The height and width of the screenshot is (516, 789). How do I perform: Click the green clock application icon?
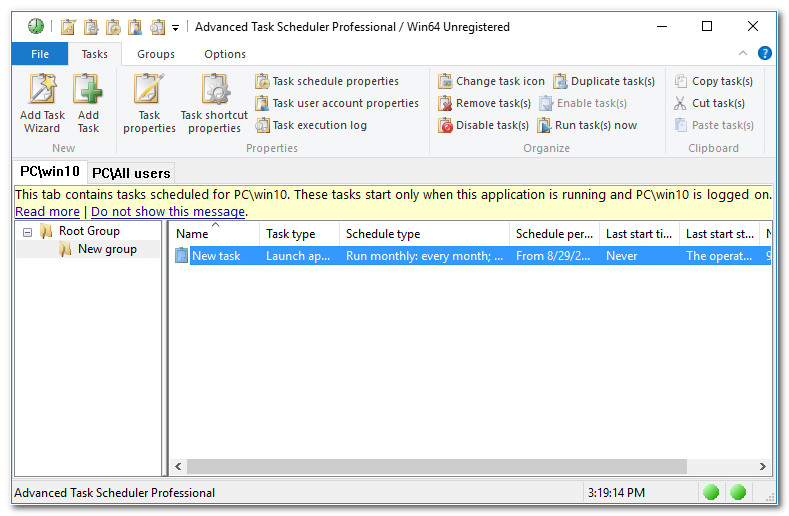tap(36, 26)
